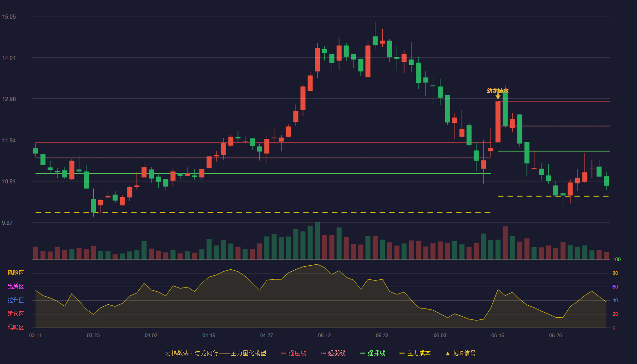Click the 幼龙戏水 signal label text
This screenshot has width=637, height=364.
(x=498, y=91)
